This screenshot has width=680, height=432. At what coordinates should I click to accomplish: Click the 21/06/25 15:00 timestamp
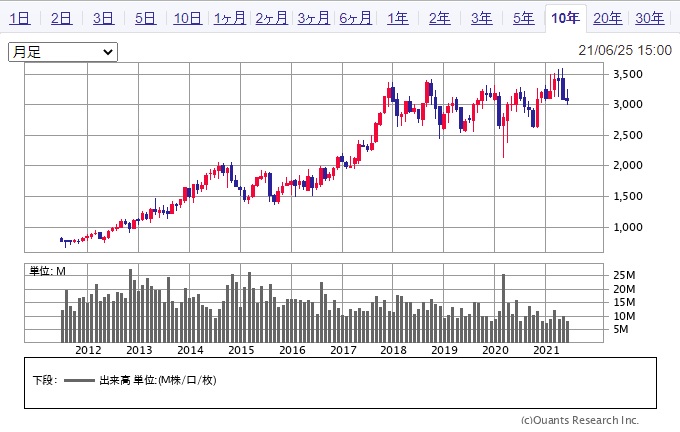tap(625, 50)
